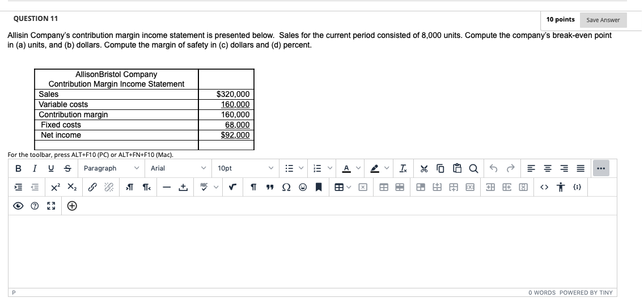The width and height of the screenshot is (644, 306).
Task: Insert a special character Omega
Action: [286, 188]
